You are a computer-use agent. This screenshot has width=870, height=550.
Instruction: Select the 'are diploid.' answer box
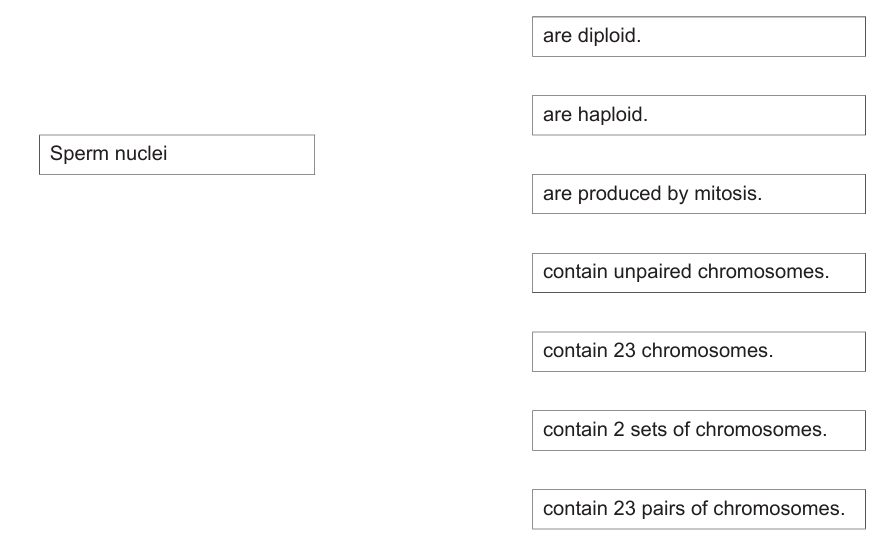(698, 36)
